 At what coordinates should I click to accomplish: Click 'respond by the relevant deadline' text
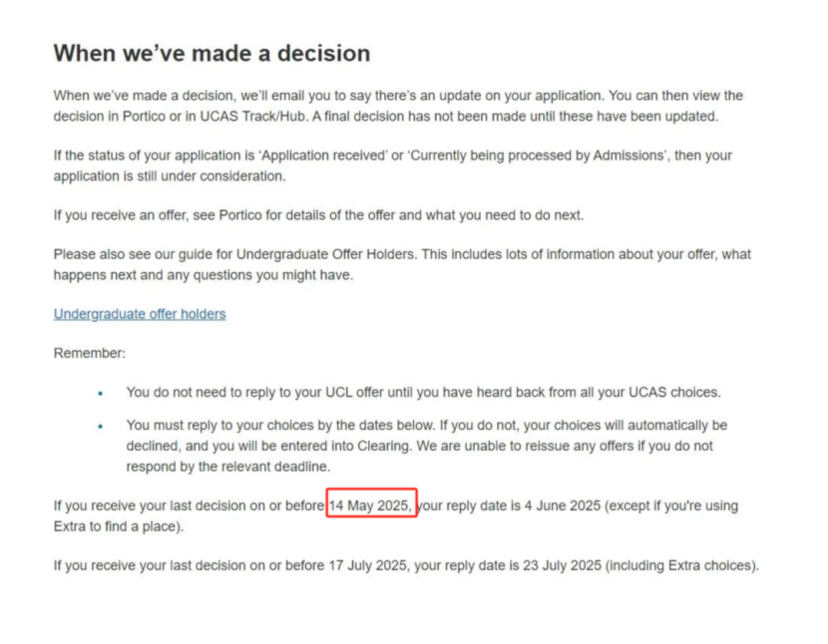coord(228,467)
